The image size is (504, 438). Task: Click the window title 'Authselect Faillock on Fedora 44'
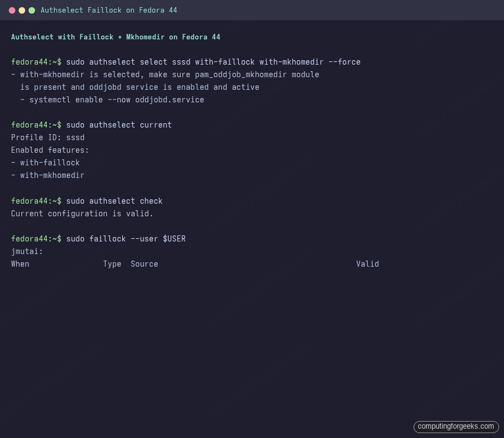[x=108, y=10]
